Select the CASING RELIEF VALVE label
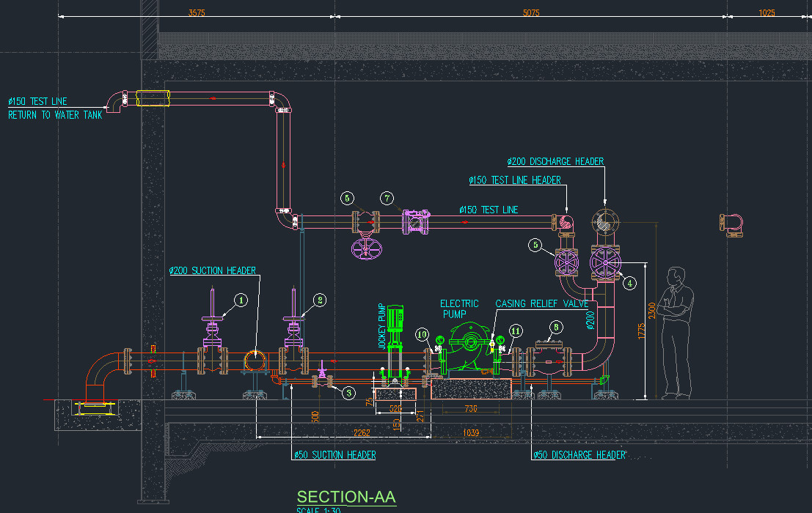The width and height of the screenshot is (812, 513). pos(541,303)
